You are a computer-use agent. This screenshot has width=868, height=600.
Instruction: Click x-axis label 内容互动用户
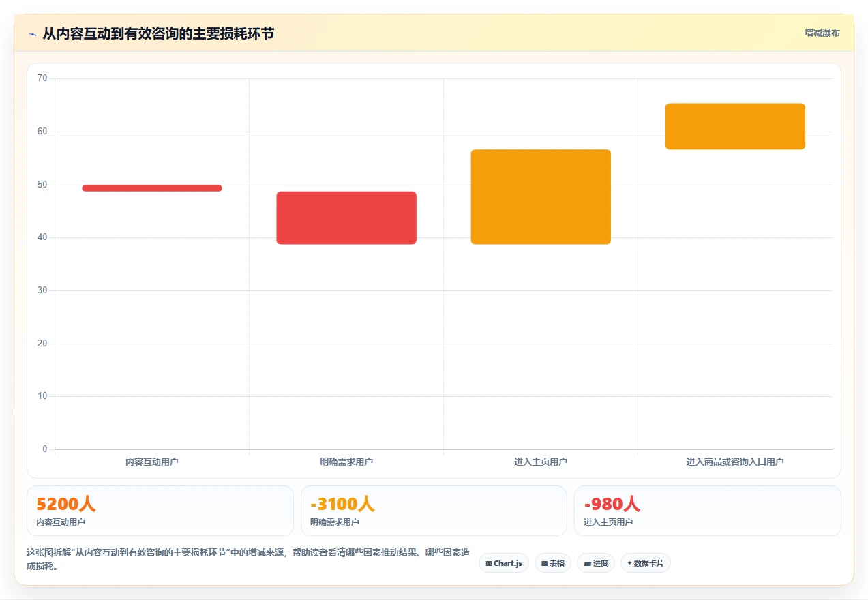pyautogui.click(x=152, y=462)
